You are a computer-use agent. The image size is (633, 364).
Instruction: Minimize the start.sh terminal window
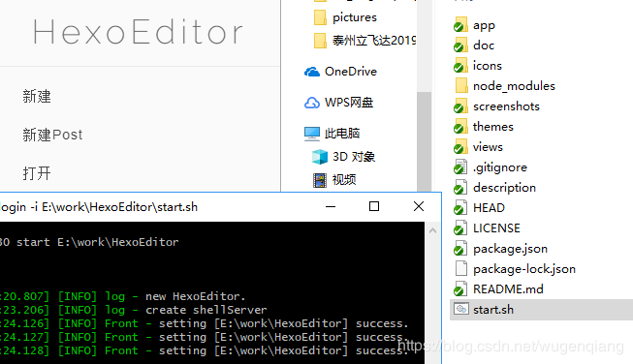pyautogui.click(x=331, y=207)
